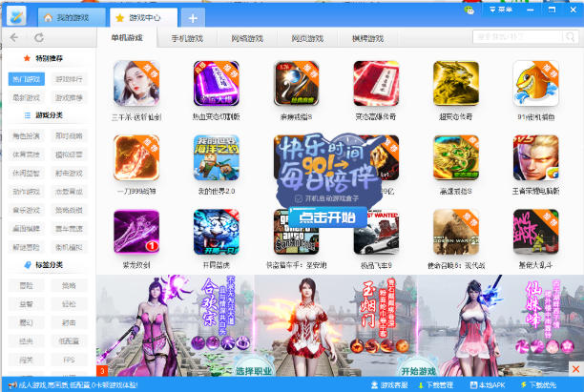Switch to the 我的游戏 tab

pos(72,17)
